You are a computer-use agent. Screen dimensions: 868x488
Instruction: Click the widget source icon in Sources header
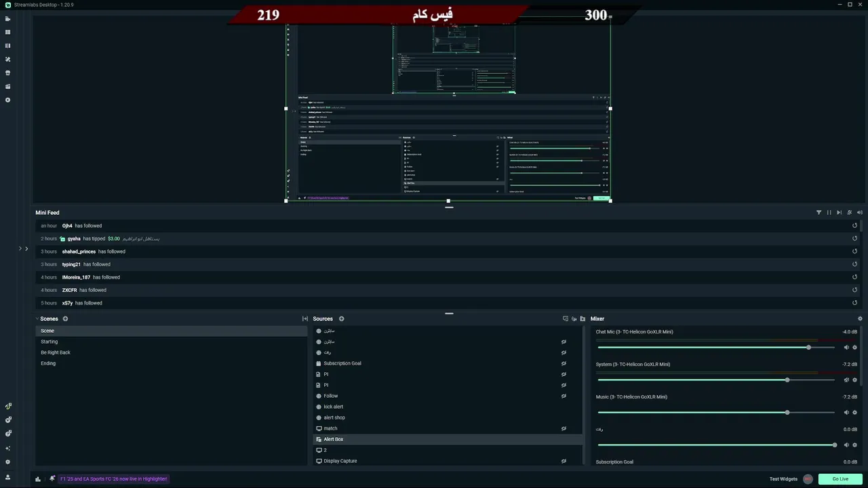(566, 319)
